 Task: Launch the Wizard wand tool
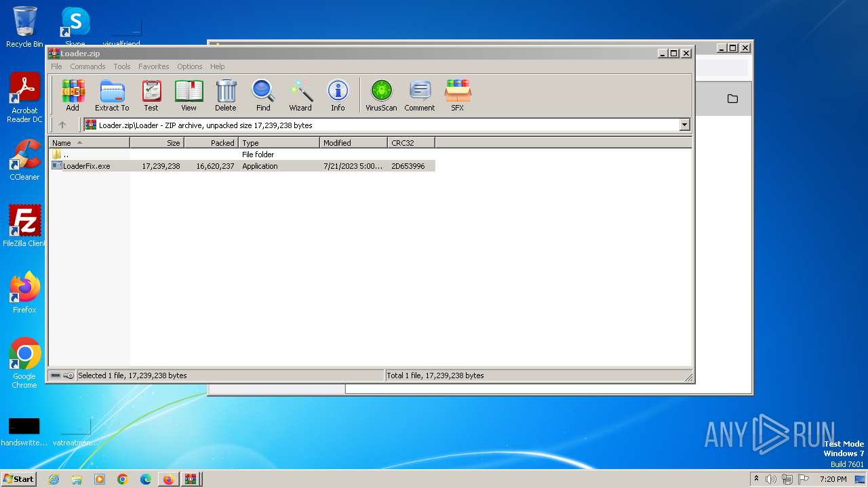(x=300, y=96)
